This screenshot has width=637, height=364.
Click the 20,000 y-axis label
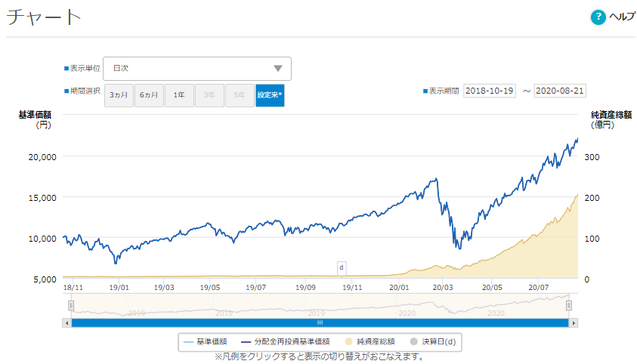coord(42,157)
